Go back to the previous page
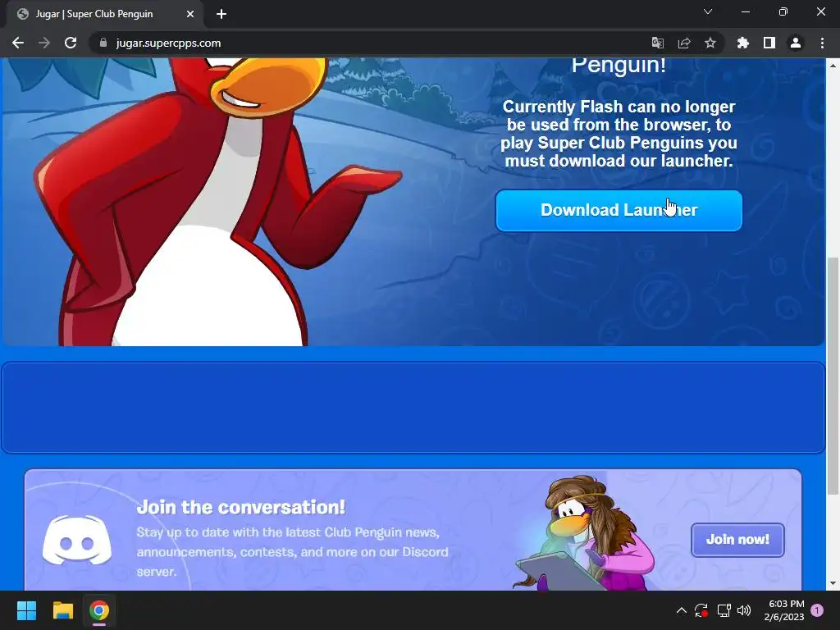The image size is (840, 630). point(18,43)
